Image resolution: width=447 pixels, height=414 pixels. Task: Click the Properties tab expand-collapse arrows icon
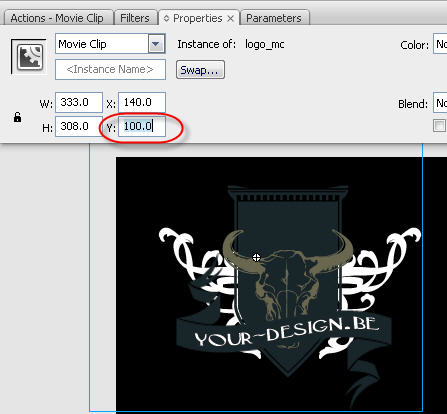pos(166,18)
